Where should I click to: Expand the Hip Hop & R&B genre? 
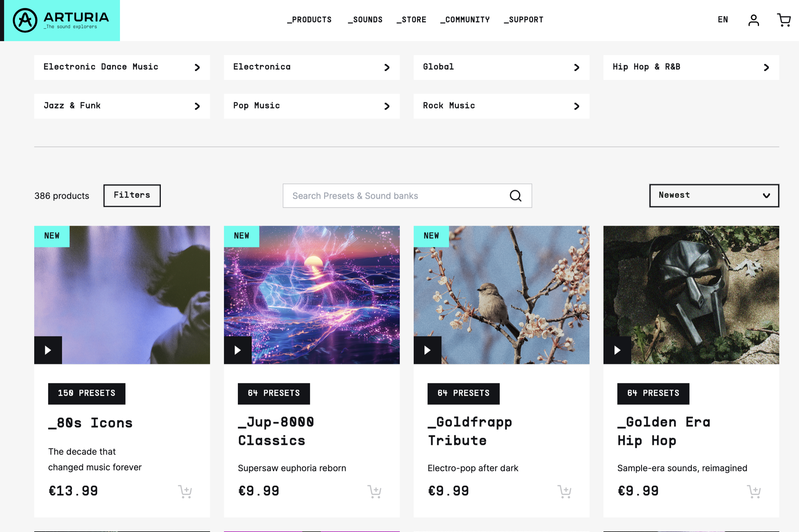691,67
